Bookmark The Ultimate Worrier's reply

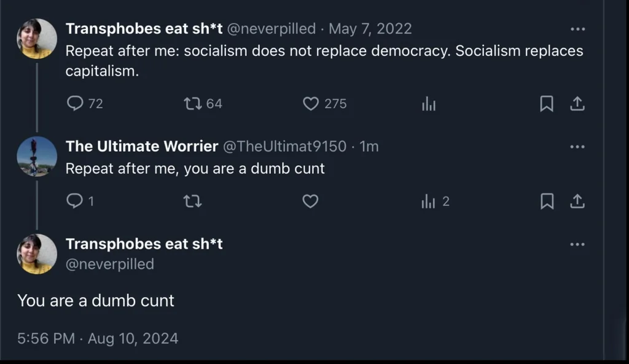point(546,201)
